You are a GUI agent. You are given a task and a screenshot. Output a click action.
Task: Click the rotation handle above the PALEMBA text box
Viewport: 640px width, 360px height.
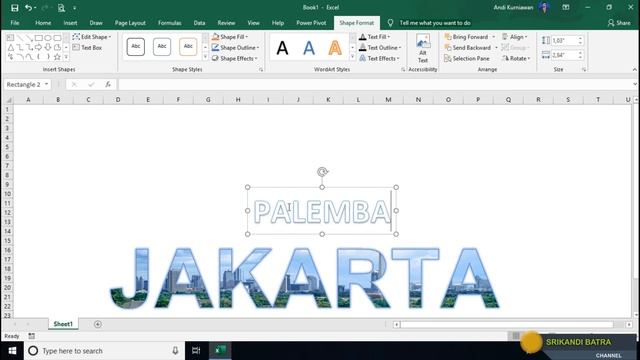(322, 172)
